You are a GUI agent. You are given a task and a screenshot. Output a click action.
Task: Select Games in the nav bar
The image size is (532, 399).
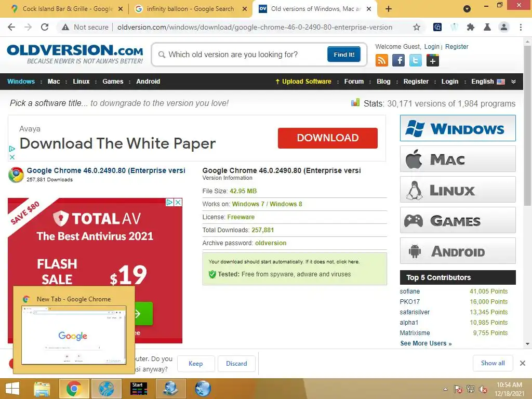113,82
